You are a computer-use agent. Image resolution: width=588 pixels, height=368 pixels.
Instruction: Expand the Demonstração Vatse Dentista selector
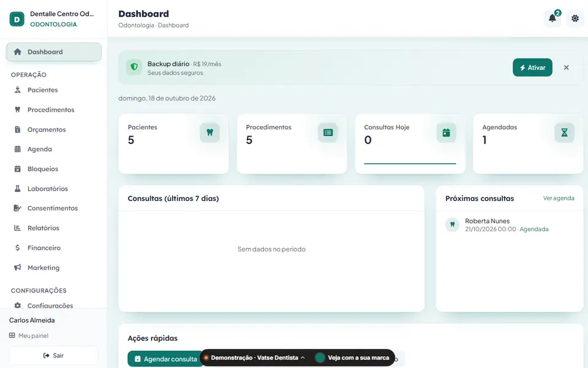(255, 358)
